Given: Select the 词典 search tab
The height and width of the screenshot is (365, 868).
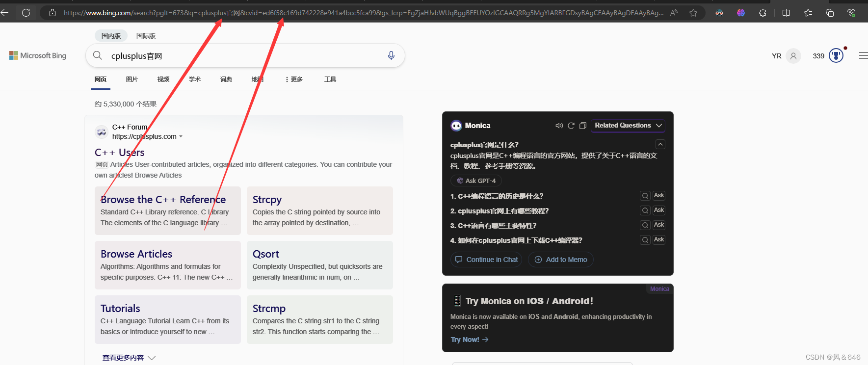Looking at the screenshot, I should (226, 79).
